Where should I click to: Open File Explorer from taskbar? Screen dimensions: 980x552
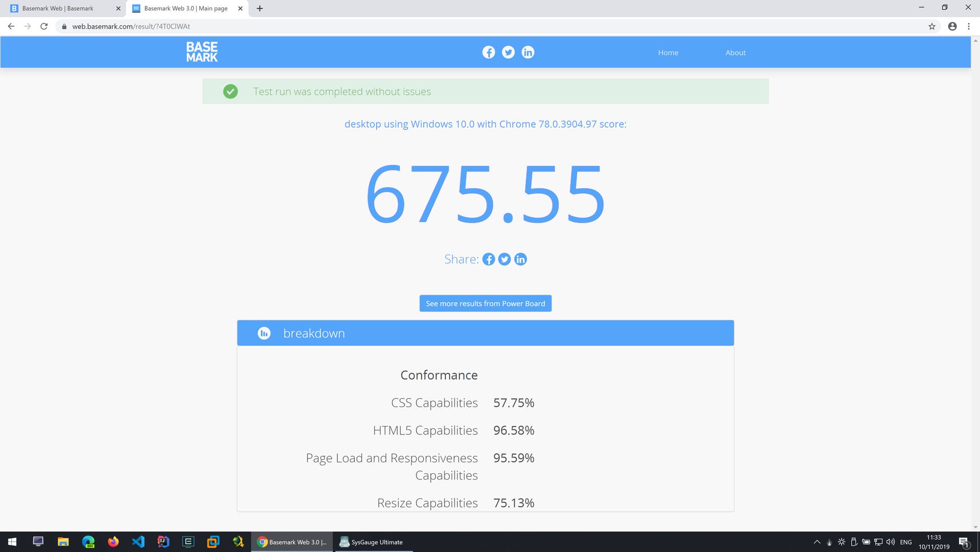63,542
